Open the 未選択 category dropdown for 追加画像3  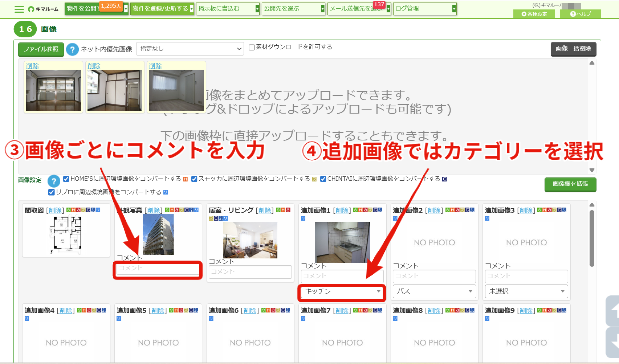(x=526, y=291)
